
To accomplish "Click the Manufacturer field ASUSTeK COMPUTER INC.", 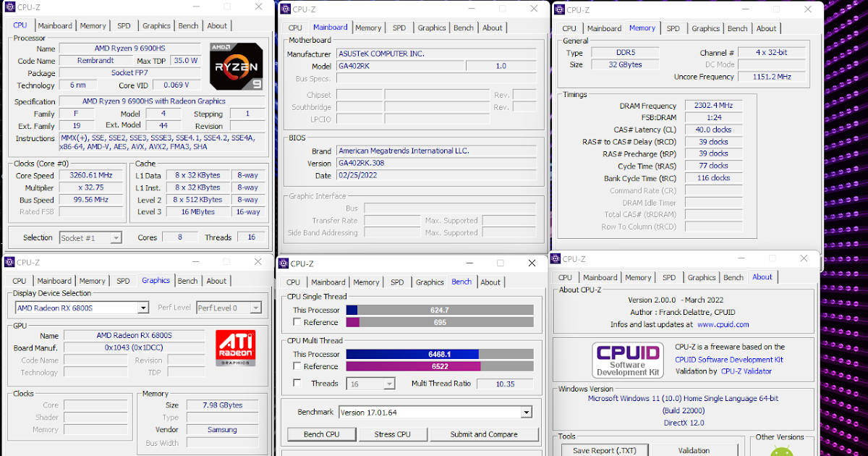I will (x=436, y=54).
